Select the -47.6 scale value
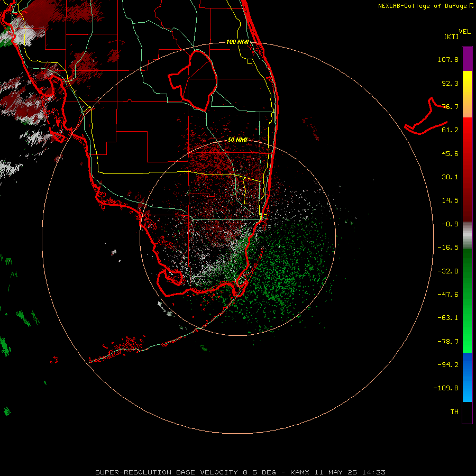This screenshot has width=476, height=476. [x=448, y=295]
